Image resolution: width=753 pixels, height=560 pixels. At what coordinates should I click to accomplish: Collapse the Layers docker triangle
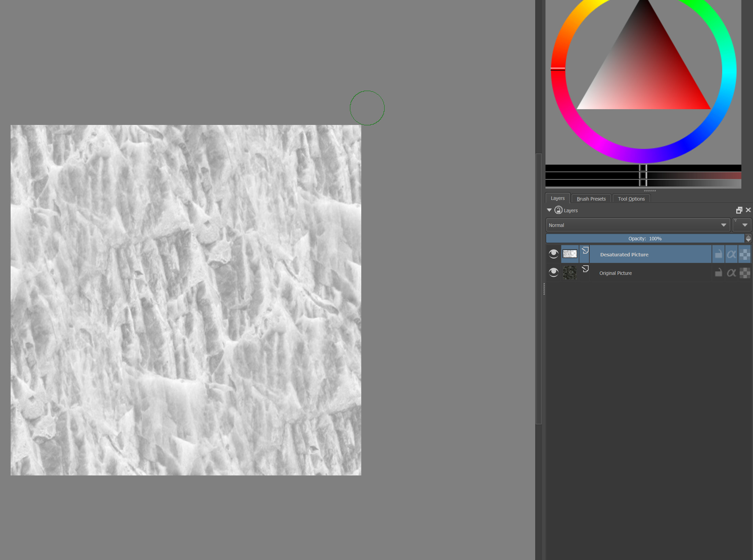tap(549, 210)
